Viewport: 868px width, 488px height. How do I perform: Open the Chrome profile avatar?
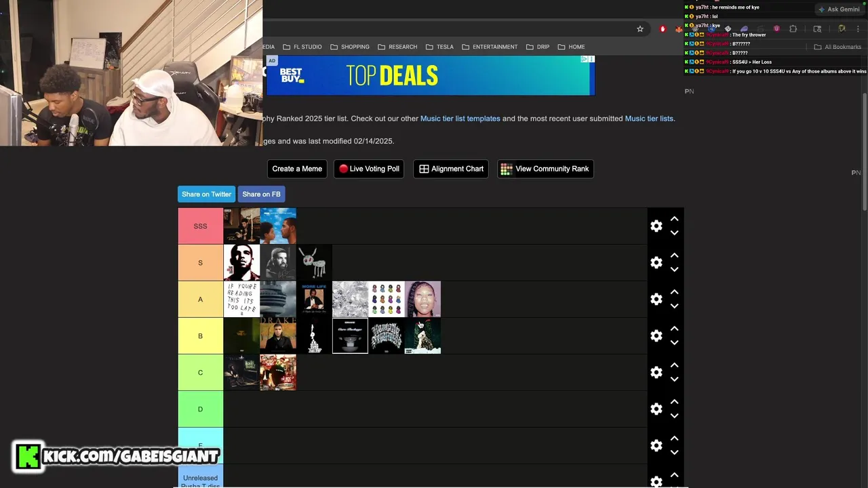coord(842,28)
